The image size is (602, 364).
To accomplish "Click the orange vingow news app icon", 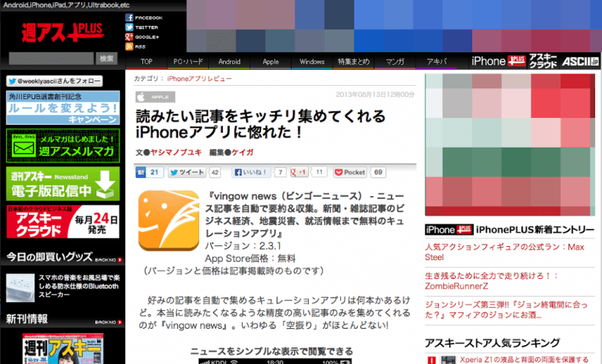I will coord(169,220).
